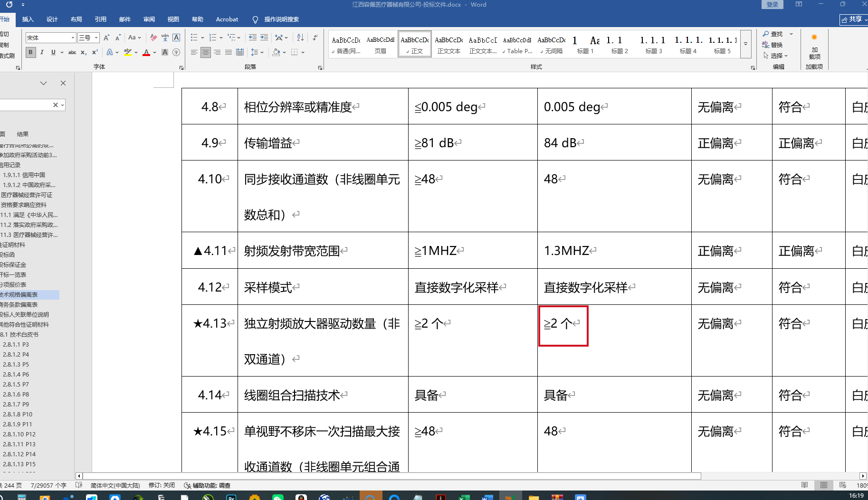Increase font size
Screen dimensions: 868x500
[x=106, y=38]
